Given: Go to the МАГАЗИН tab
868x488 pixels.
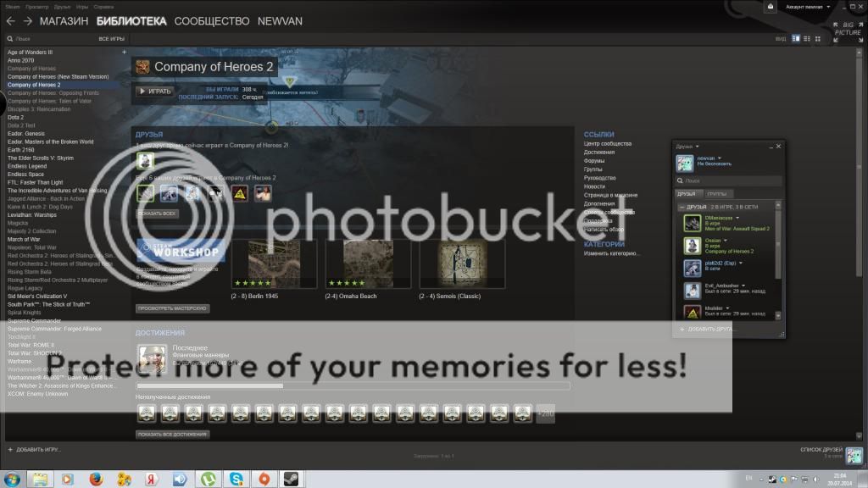Looking at the screenshot, I should coord(64,21).
